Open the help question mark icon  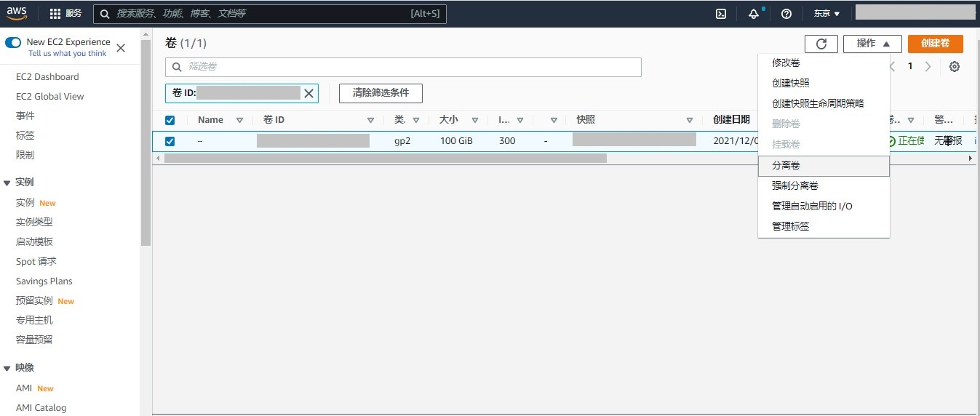pos(786,13)
